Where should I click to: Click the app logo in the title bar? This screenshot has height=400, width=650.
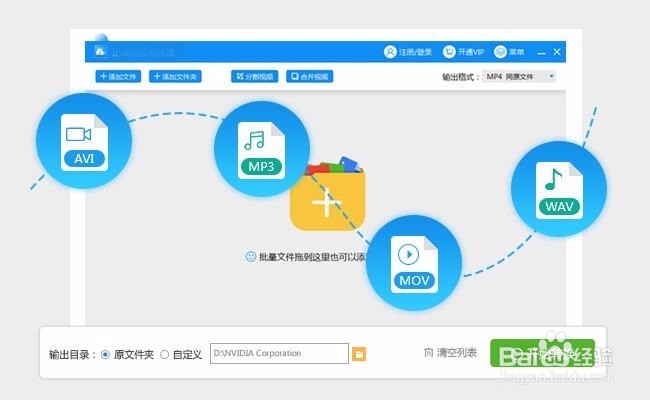pyautogui.click(x=100, y=51)
